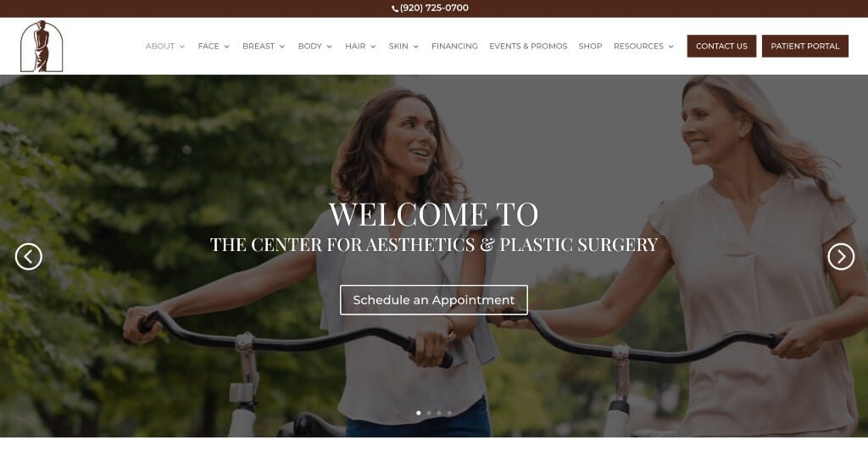The width and height of the screenshot is (868, 468).
Task: Click the phone icon in top bar
Action: point(395,8)
